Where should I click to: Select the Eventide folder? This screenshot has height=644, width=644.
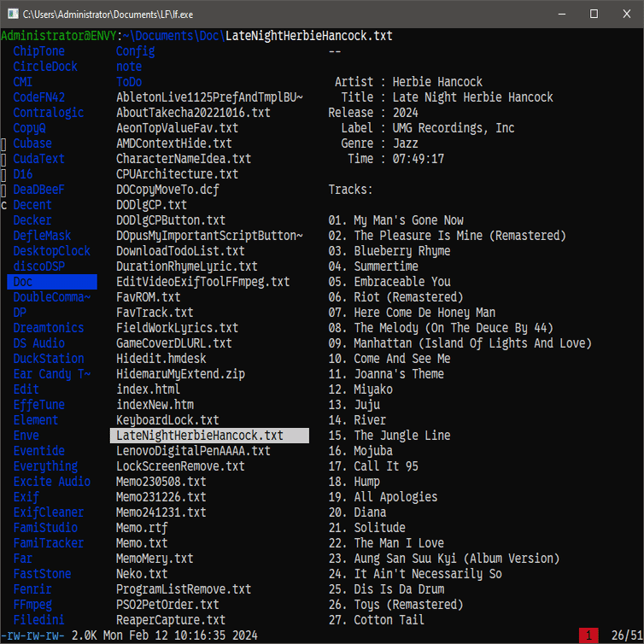point(39,451)
